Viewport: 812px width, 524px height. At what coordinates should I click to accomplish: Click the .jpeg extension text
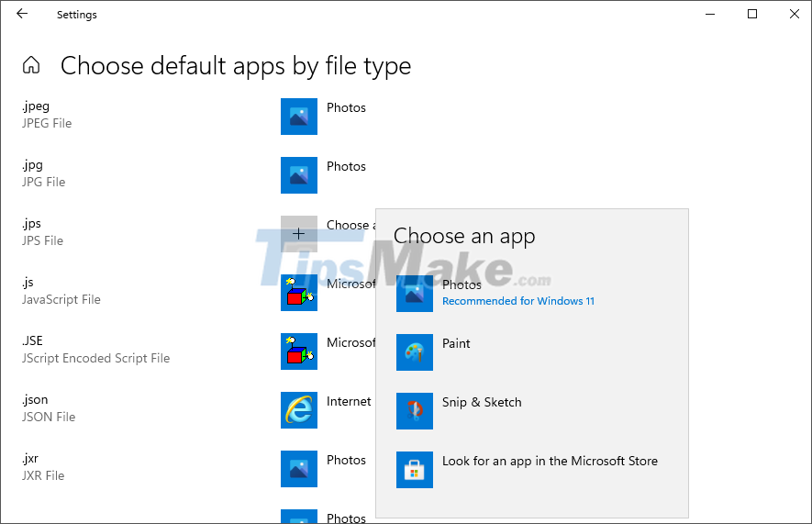point(36,106)
